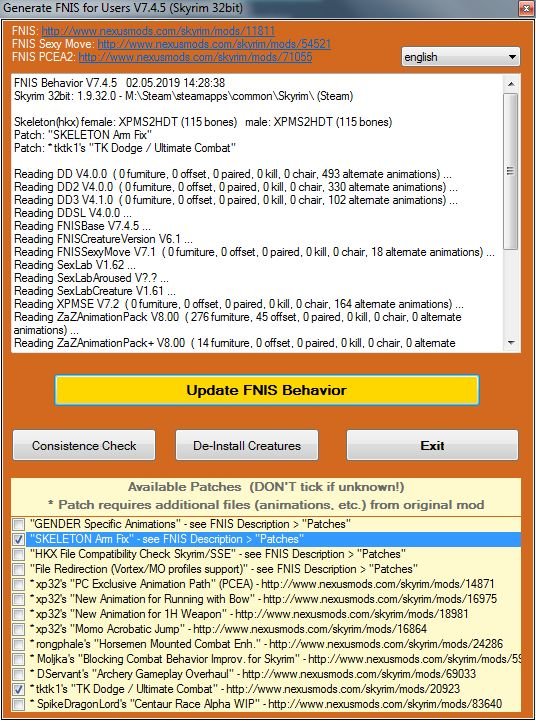This screenshot has height=721, width=536.
Task: Enable File Redirection patch checkbox
Action: point(19,569)
